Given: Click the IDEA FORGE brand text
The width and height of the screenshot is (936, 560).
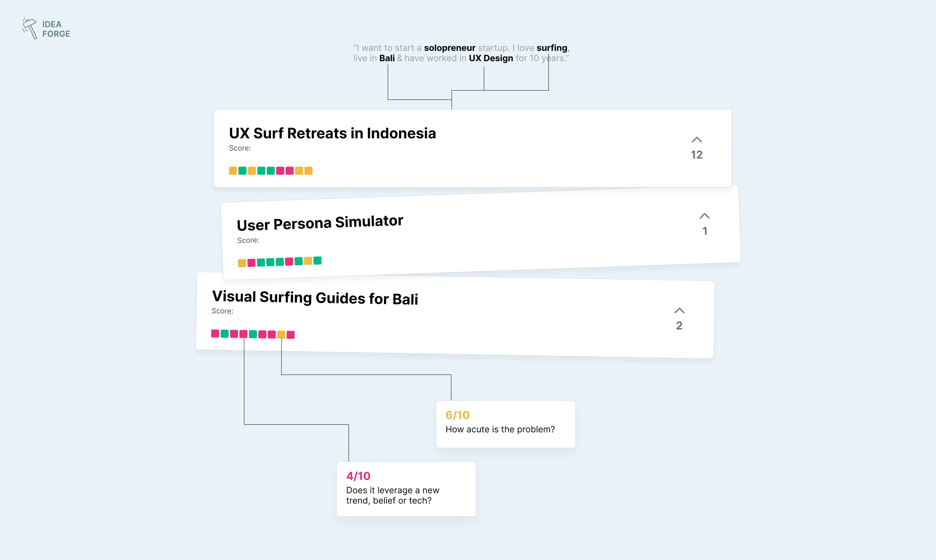Looking at the screenshot, I should [x=56, y=29].
